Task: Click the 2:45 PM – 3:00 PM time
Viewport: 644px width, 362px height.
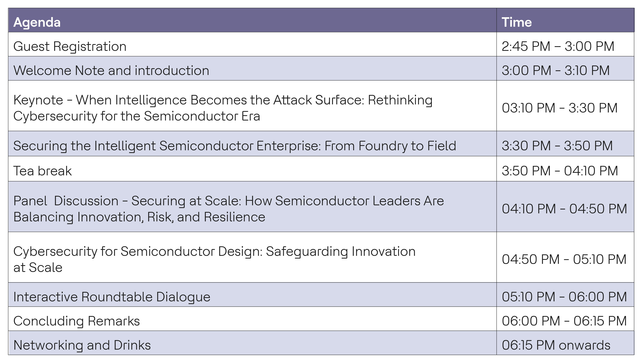Action: pyautogui.click(x=558, y=46)
